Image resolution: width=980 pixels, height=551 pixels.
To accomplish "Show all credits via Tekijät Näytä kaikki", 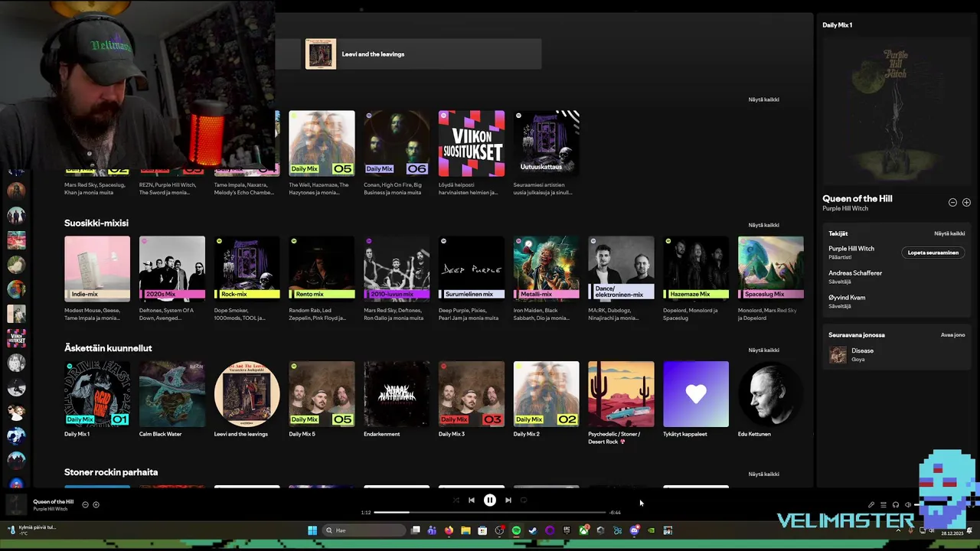I will coord(949,233).
